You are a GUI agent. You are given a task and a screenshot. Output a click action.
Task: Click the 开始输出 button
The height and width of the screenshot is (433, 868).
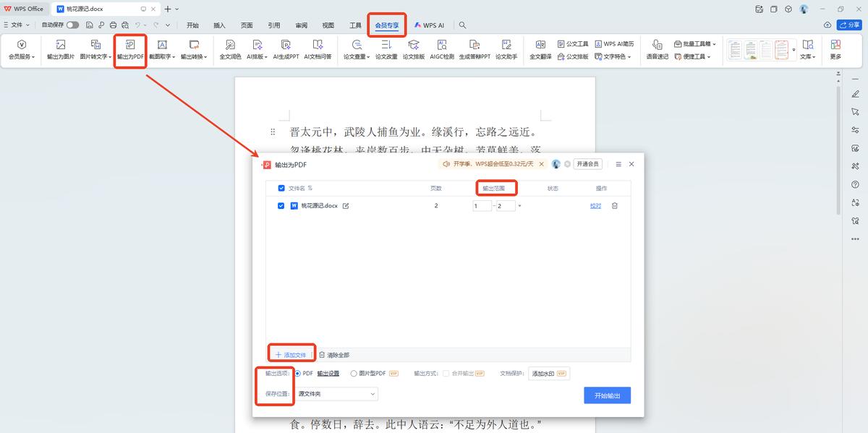(x=608, y=395)
